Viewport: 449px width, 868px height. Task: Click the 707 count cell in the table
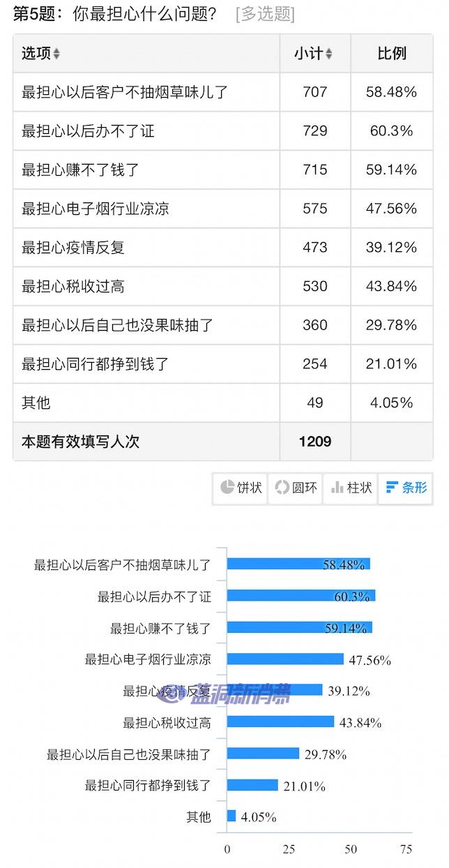(314, 92)
